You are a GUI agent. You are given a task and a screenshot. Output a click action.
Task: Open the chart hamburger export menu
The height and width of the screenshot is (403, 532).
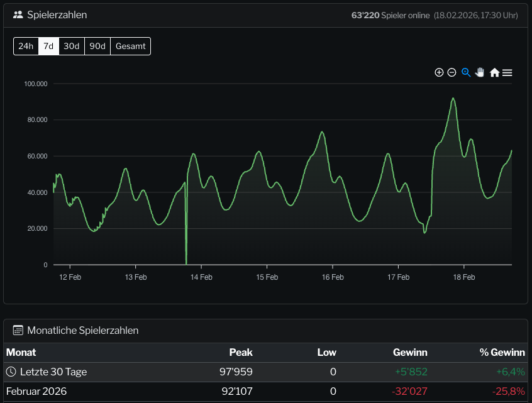point(507,72)
